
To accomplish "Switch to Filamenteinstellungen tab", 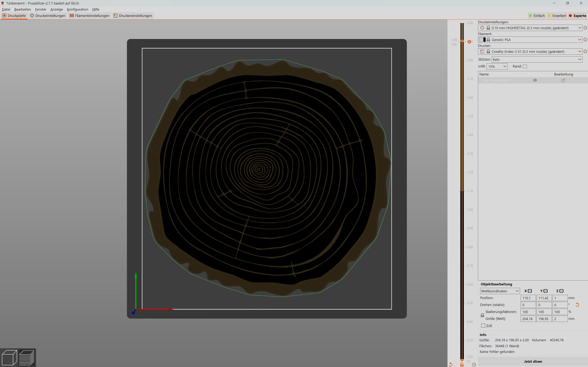I will tap(89, 16).
